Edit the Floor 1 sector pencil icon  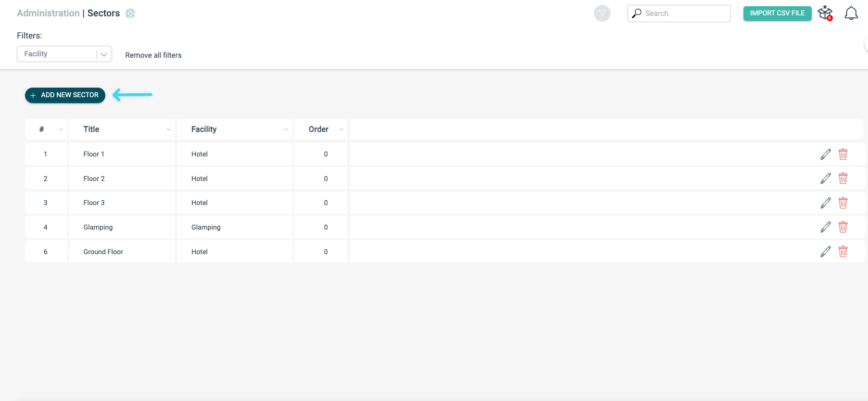826,154
